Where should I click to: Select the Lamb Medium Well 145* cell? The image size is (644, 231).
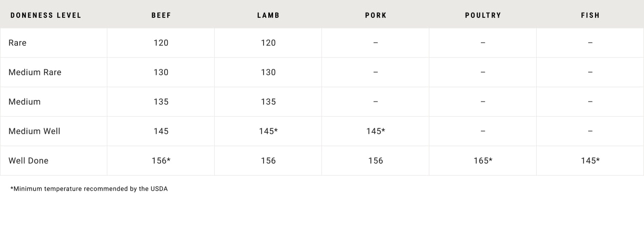point(268,131)
